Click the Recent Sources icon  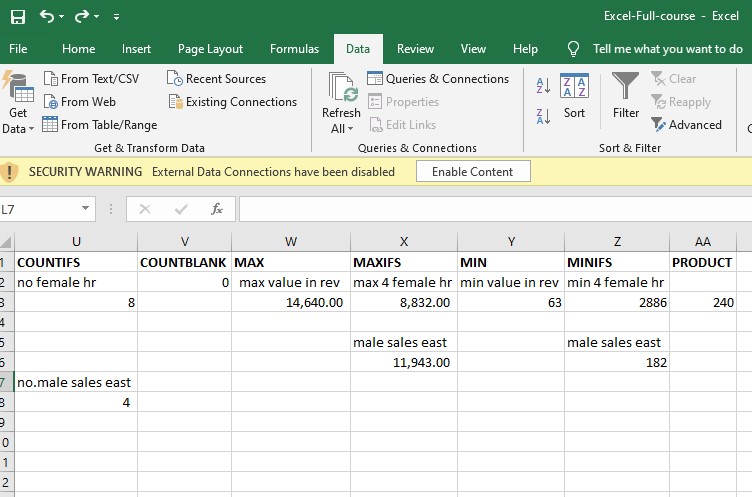(x=175, y=78)
